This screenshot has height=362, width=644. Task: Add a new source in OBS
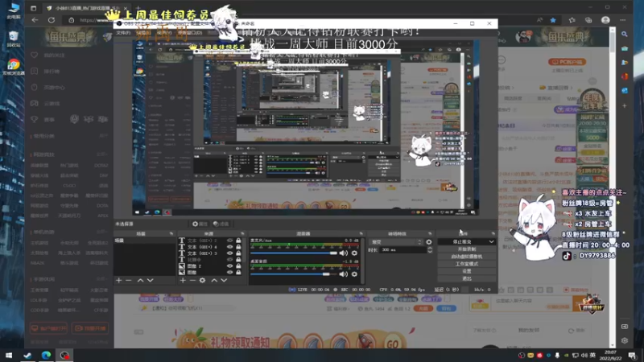pyautogui.click(x=183, y=280)
